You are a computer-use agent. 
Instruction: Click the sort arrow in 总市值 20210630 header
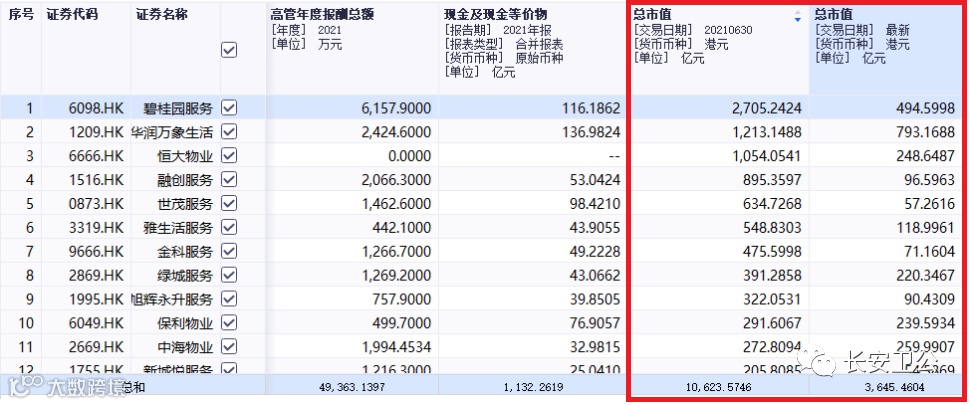(797, 17)
